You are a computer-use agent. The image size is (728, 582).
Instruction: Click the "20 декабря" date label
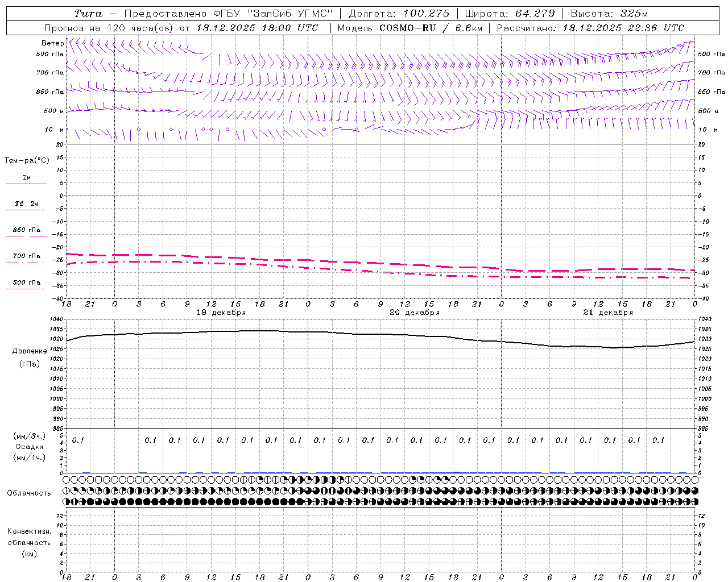click(415, 313)
